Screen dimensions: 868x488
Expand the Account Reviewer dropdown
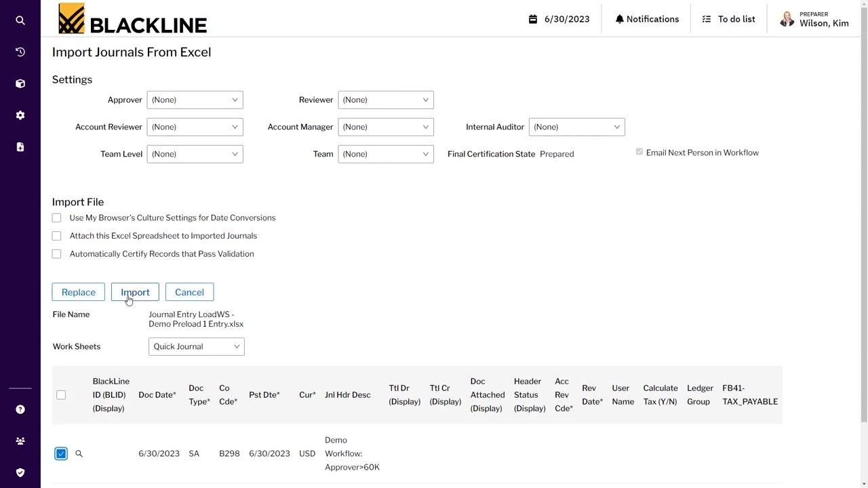(x=195, y=127)
